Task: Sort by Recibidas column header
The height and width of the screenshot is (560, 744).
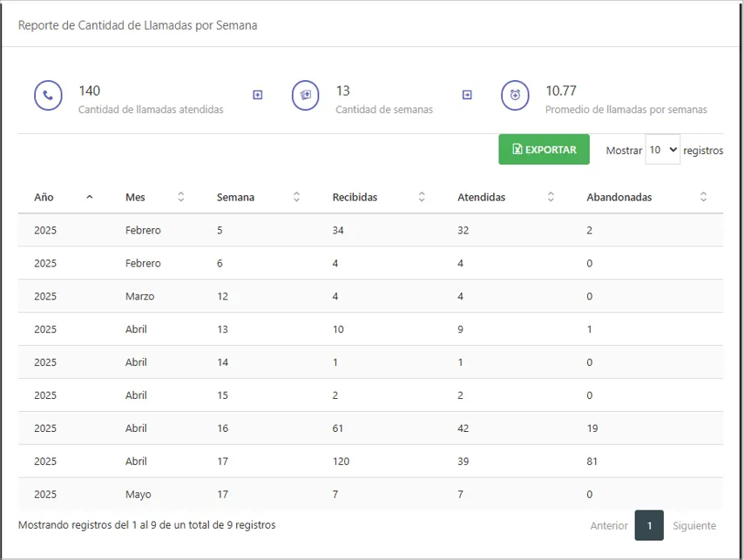Action: point(355,197)
